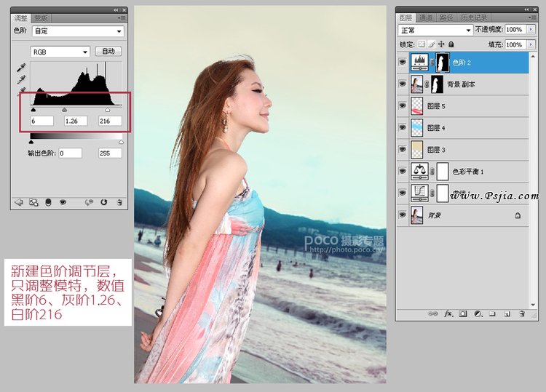This screenshot has width=546, height=392.
Task: Open the RGB channel dropdown
Action: 60,52
